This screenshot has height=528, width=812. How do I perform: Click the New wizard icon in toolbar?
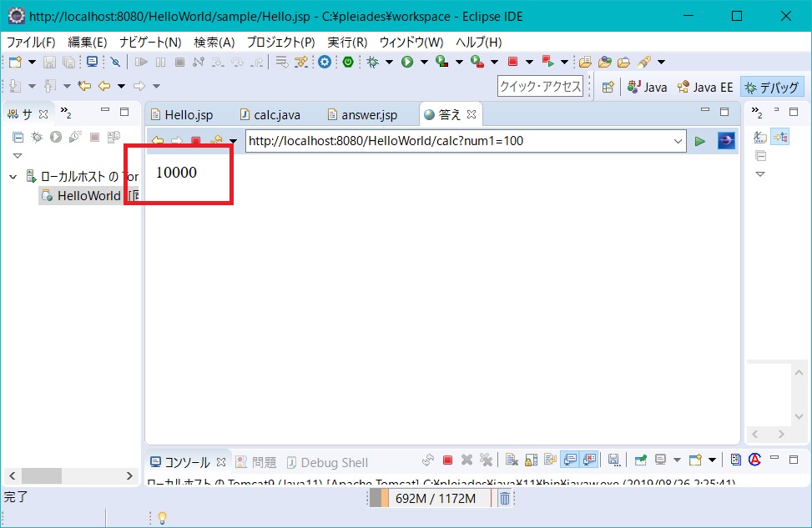[x=16, y=62]
